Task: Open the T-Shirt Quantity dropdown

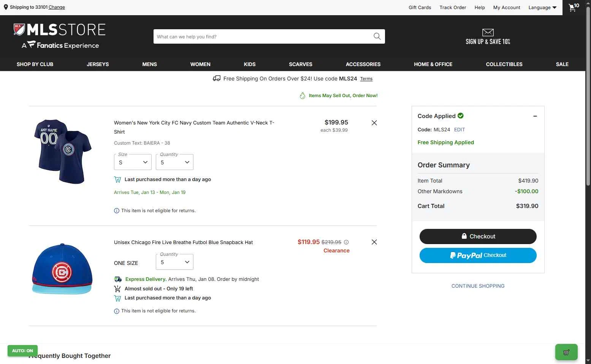Action: (x=174, y=162)
